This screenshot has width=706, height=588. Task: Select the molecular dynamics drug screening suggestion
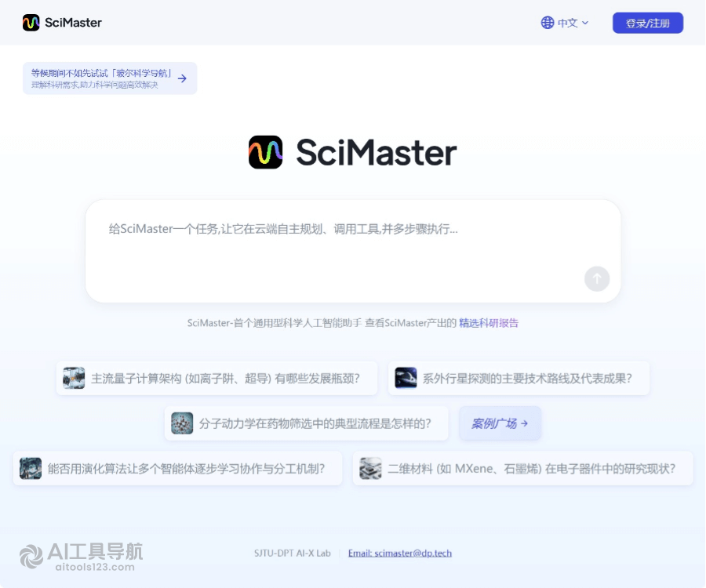point(306,423)
